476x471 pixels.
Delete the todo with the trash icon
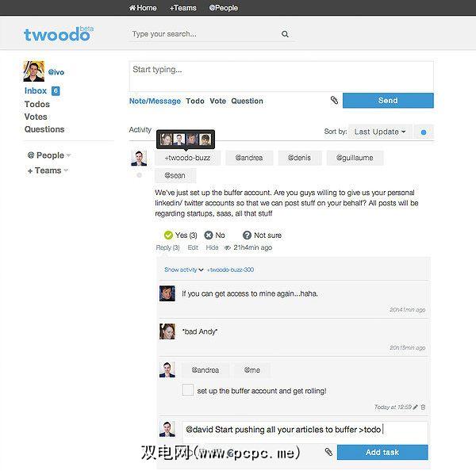(x=423, y=407)
